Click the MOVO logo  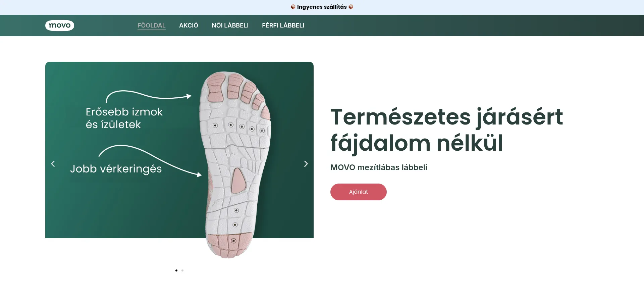[x=60, y=26]
